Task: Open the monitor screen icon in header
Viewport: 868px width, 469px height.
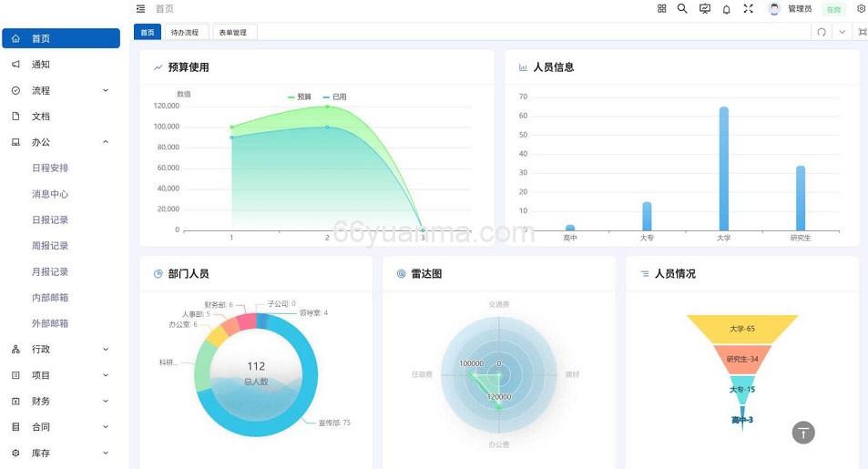Action: pos(705,8)
